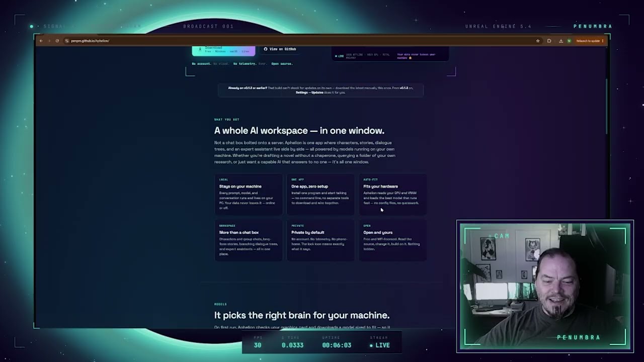Click the page vertical scrollbar thumb

(x=606, y=106)
